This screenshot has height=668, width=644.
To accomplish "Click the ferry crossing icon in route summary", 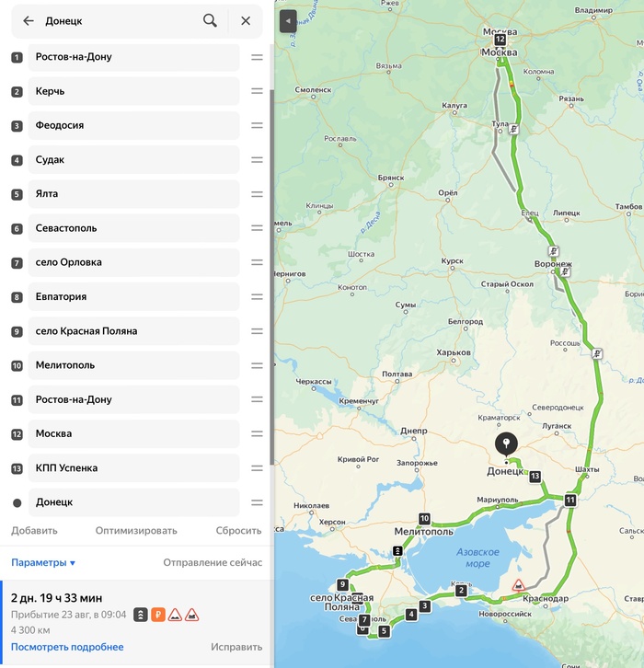I will click(141, 615).
